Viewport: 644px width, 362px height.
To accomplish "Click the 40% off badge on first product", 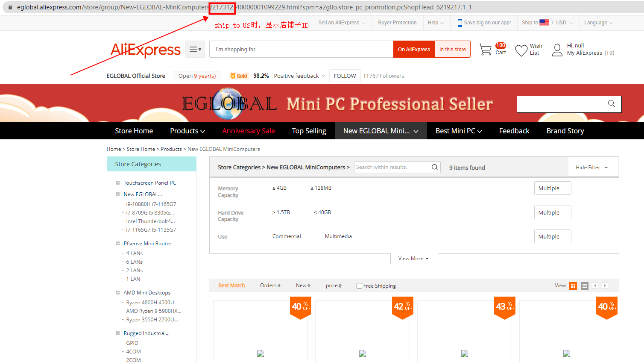I will tap(301, 307).
